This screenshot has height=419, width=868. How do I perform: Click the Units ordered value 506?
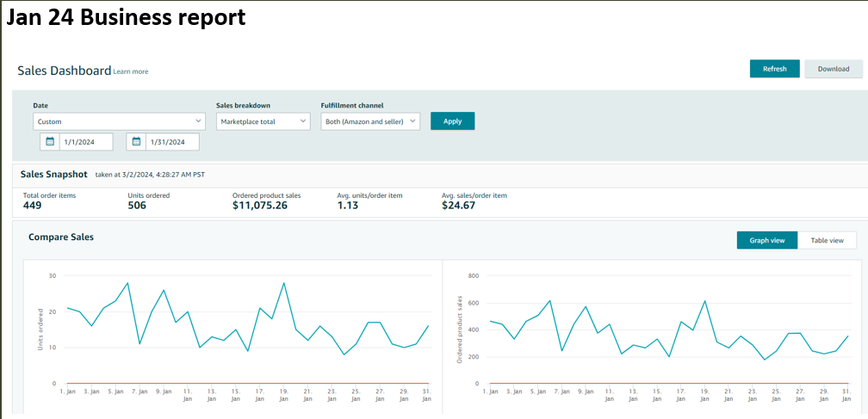point(137,206)
